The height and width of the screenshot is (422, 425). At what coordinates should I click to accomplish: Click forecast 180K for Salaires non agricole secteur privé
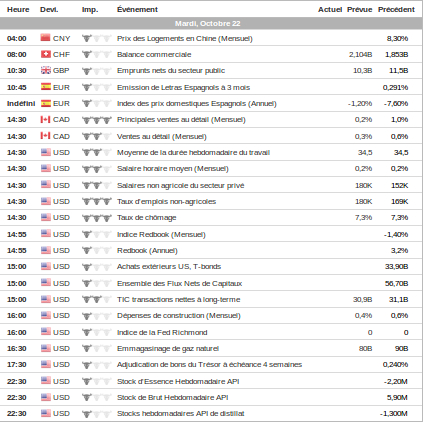[364, 185]
